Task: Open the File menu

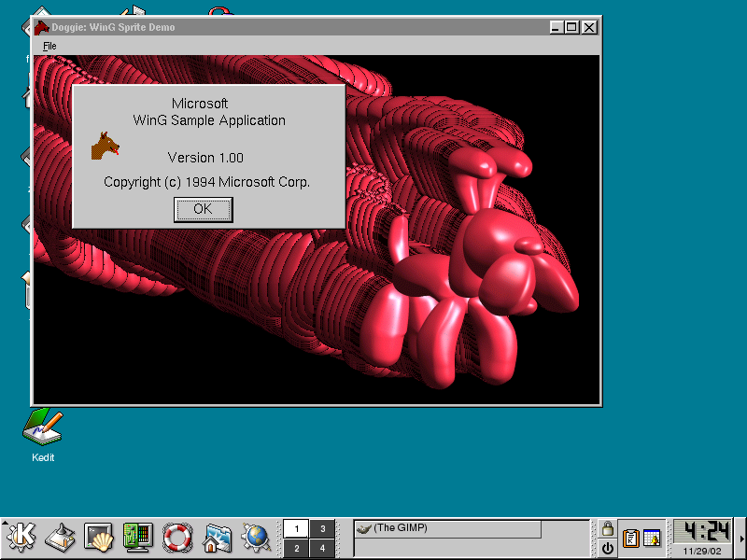Action: [x=49, y=46]
